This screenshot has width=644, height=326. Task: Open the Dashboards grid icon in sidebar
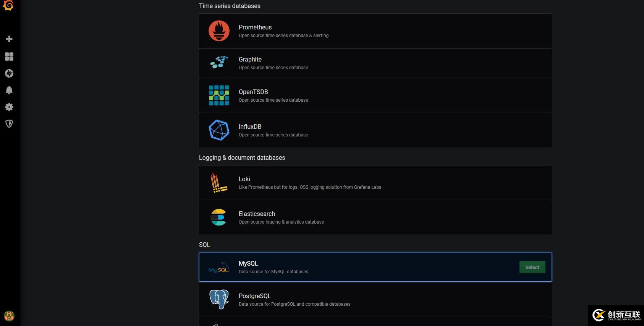tap(9, 57)
